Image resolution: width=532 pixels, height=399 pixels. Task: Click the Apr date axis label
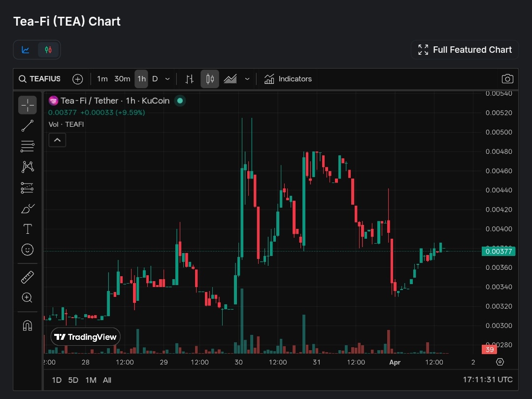point(395,363)
